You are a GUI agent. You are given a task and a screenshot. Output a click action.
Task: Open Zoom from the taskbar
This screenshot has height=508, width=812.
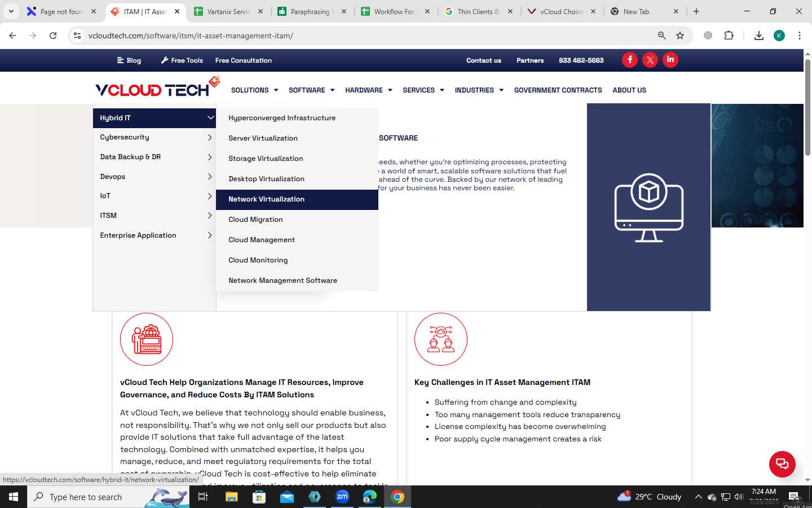click(x=342, y=497)
